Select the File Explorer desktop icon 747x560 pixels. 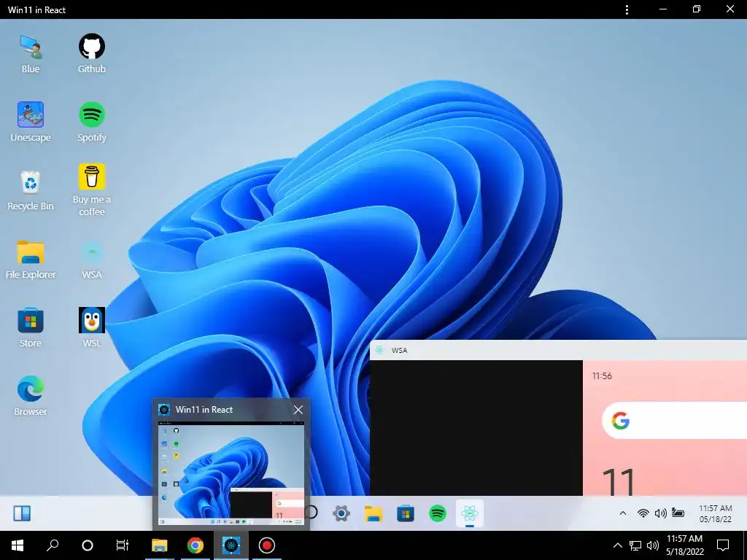(x=31, y=260)
